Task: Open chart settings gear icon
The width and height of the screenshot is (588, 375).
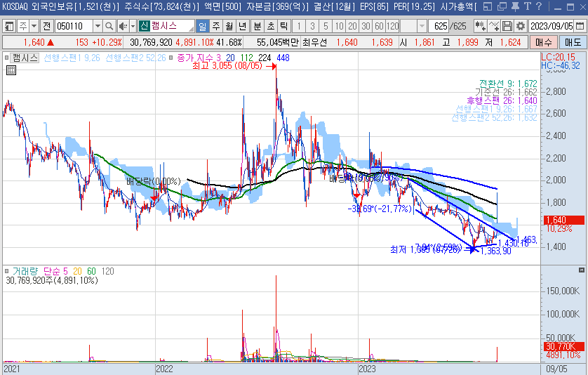Action: tap(521, 26)
